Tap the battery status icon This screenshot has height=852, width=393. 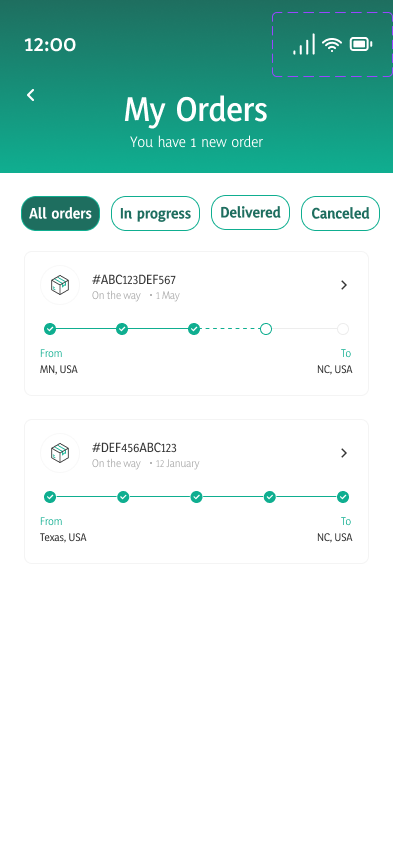361,45
